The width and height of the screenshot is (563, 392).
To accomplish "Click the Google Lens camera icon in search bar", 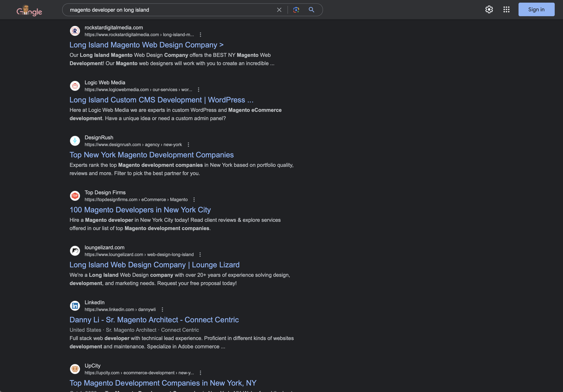I will coord(295,9).
